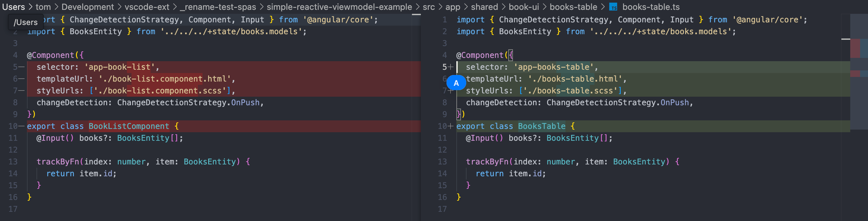Image resolution: width=868 pixels, height=221 pixels.
Task: Click the minus marker on removed line 6
Action: click(21, 79)
